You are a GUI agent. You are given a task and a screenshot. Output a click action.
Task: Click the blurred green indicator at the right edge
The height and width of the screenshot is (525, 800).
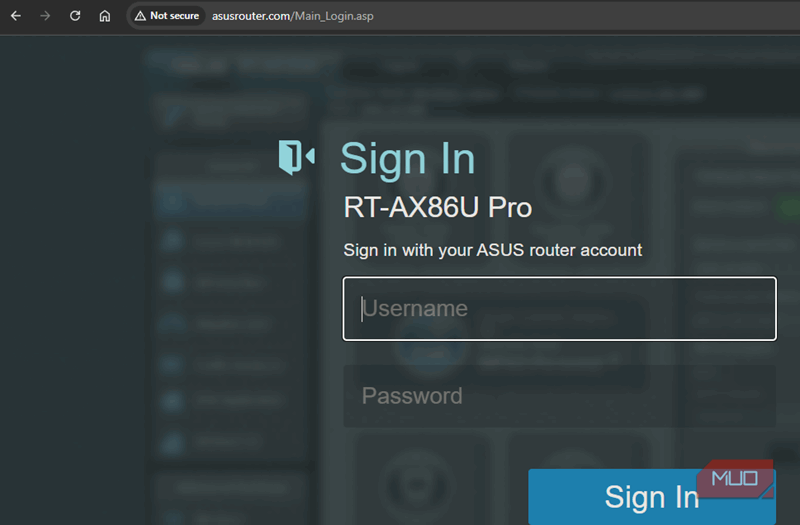pos(790,207)
